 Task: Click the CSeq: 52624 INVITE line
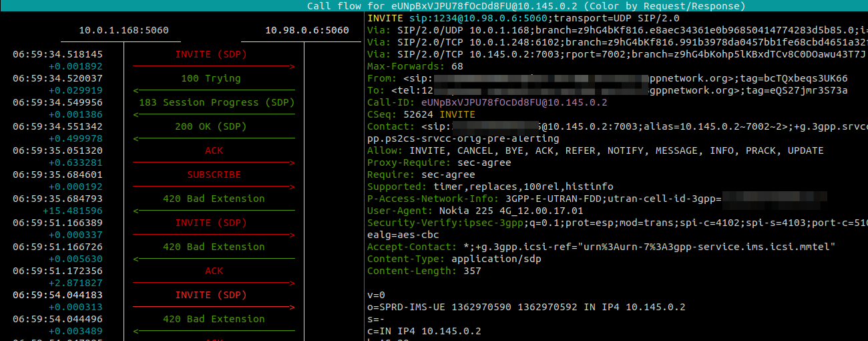click(421, 114)
